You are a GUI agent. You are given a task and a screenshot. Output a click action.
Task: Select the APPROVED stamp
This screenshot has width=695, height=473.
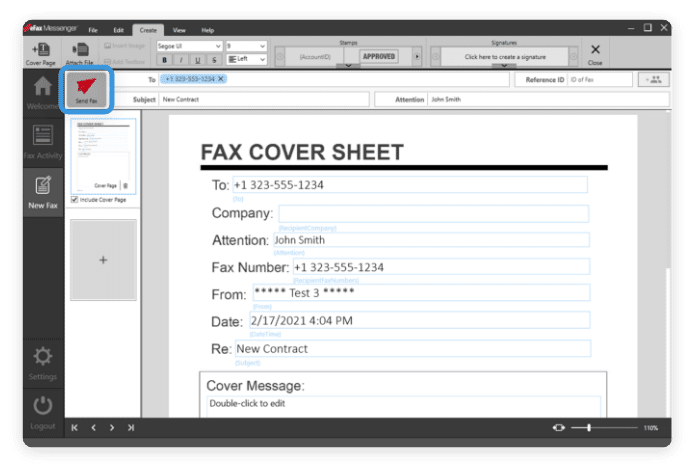(x=379, y=56)
